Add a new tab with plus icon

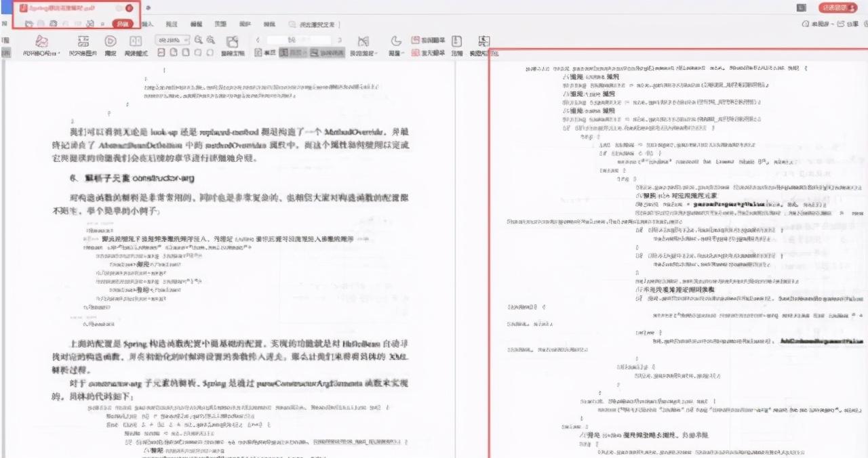149,7
